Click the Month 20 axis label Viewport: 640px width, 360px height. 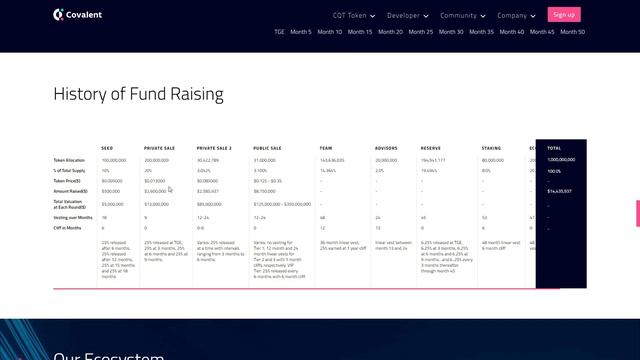[390, 32]
